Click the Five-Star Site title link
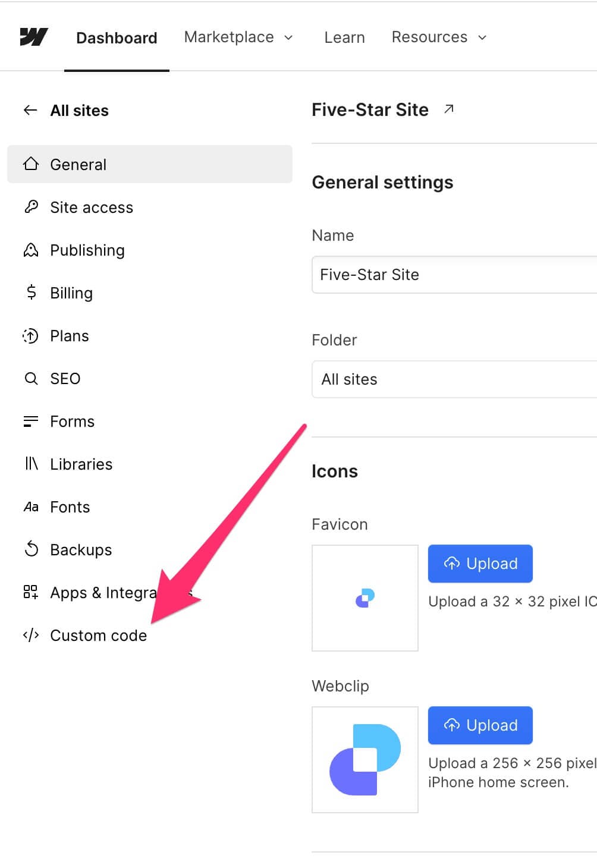The height and width of the screenshot is (868, 597). coord(370,109)
